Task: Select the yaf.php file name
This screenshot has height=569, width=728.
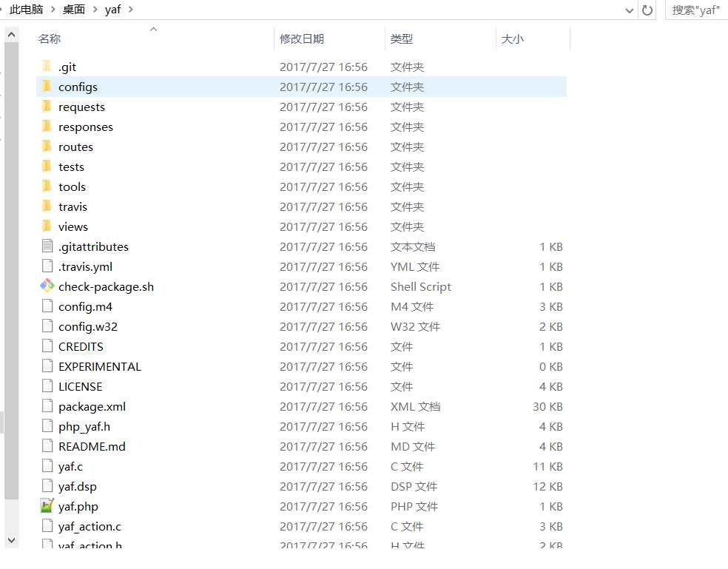Action: point(78,506)
